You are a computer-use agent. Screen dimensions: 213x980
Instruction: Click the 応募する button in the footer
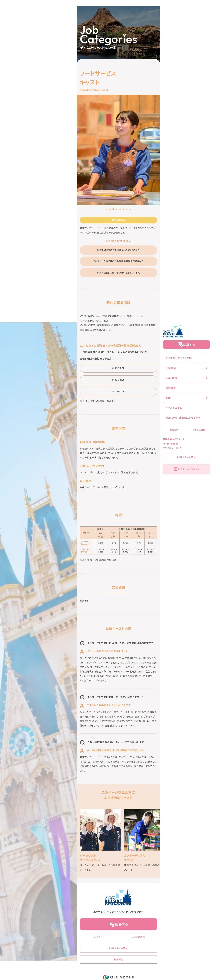118,924
